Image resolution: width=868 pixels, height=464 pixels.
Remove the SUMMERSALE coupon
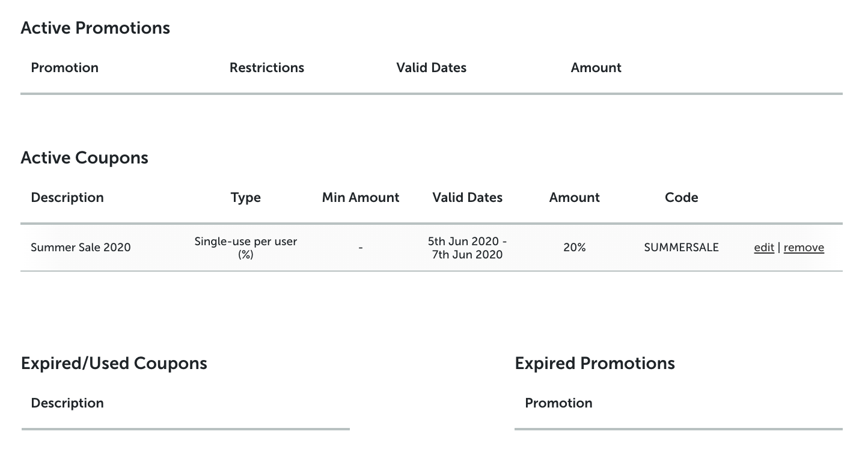(804, 248)
